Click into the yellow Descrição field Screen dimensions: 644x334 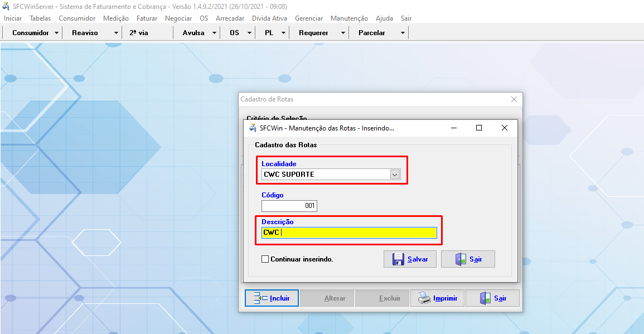pyautogui.click(x=357, y=233)
